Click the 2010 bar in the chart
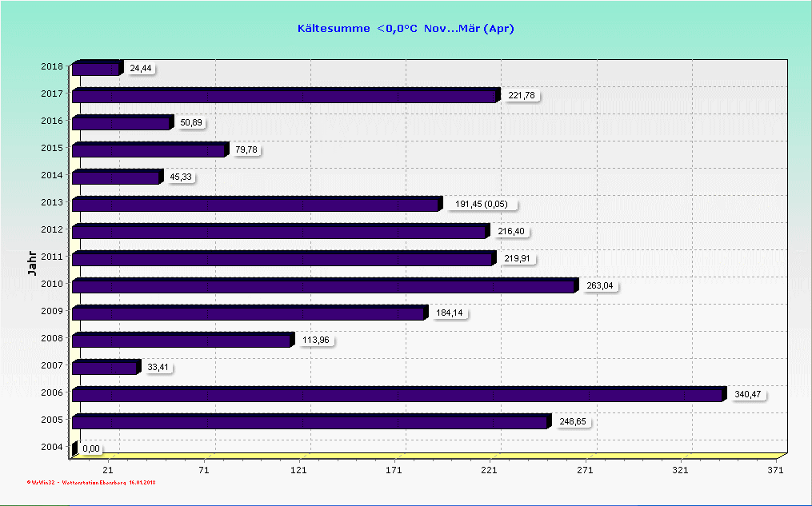The height and width of the screenshot is (506, 812). tap(323, 286)
